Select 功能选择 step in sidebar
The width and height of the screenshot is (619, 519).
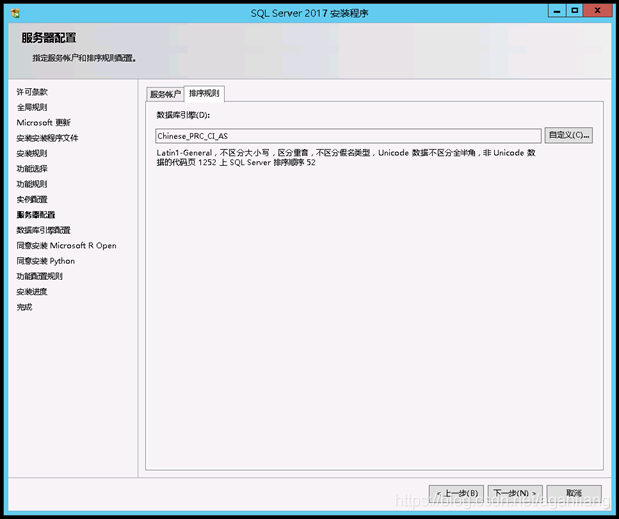pyautogui.click(x=32, y=169)
